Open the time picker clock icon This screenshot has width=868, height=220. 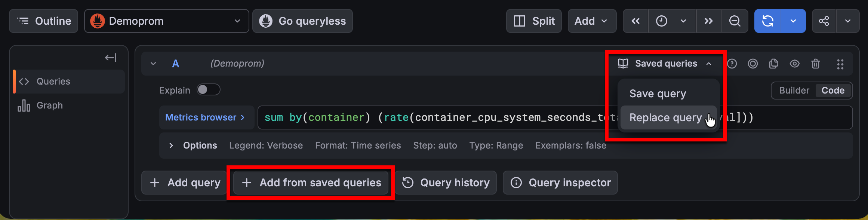[662, 21]
